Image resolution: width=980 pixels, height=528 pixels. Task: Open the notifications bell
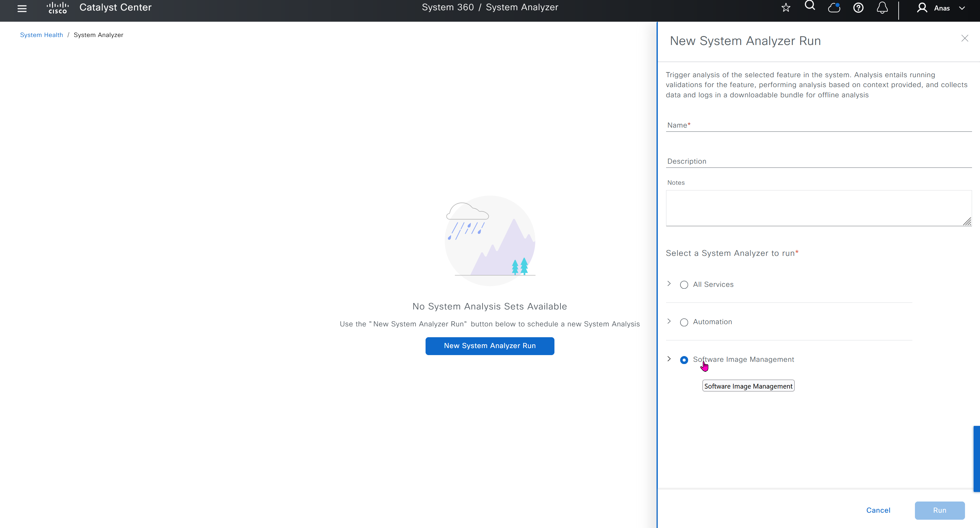pos(882,8)
